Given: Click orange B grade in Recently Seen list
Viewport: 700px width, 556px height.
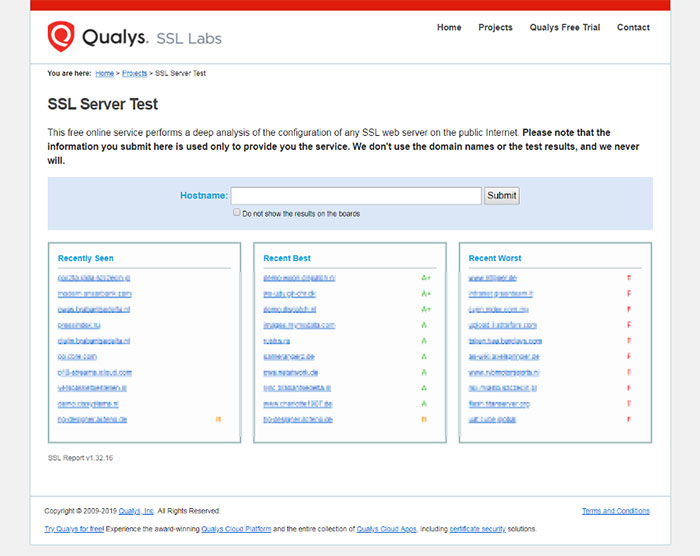Looking at the screenshot, I should [x=218, y=419].
